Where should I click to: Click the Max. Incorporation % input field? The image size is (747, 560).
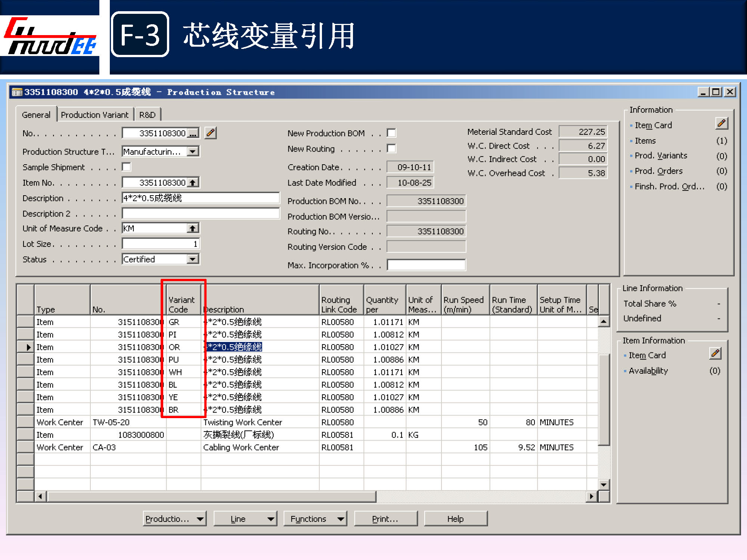[x=426, y=265]
